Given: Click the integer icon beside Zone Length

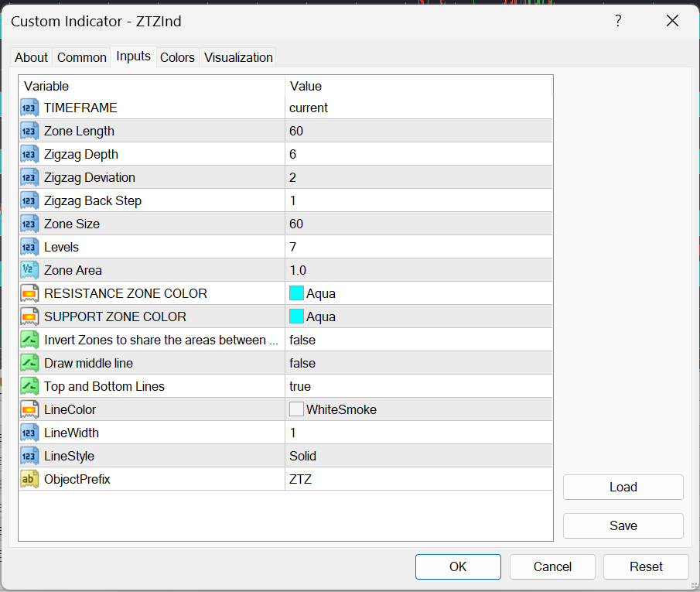Looking at the screenshot, I should 29,131.
